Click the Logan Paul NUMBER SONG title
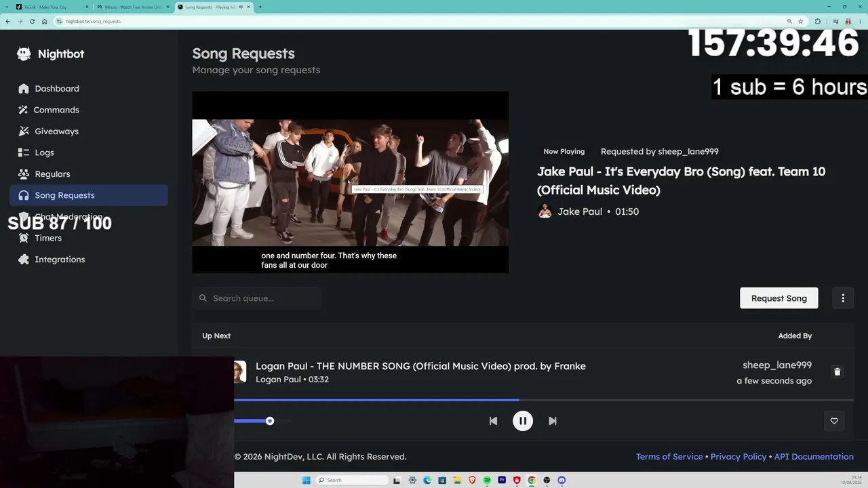Viewport: 868px width, 488px height. tap(420, 366)
